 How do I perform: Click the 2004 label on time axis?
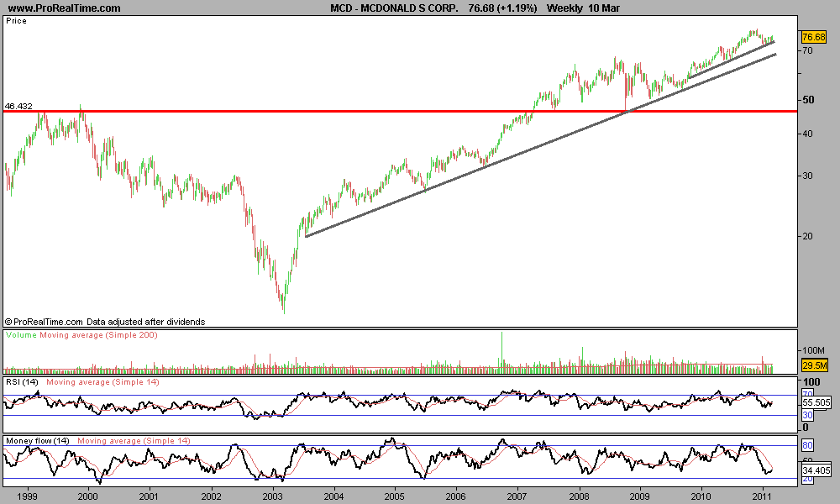pyautogui.click(x=334, y=496)
